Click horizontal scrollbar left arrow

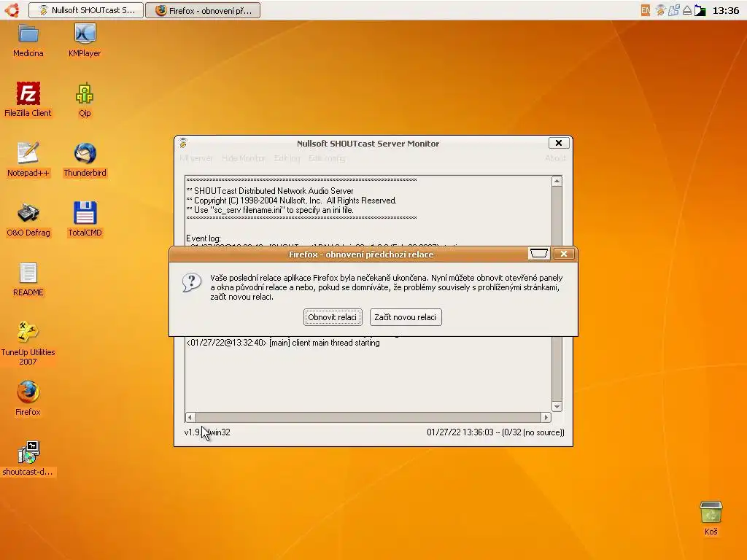click(x=190, y=417)
